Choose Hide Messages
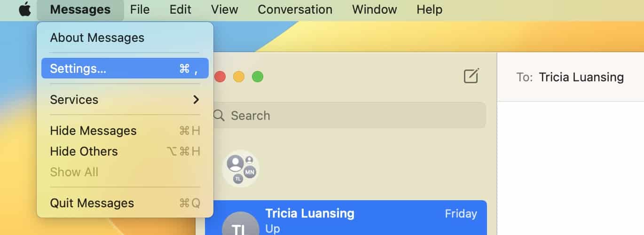Viewport: 644px width, 235px height. coord(93,131)
